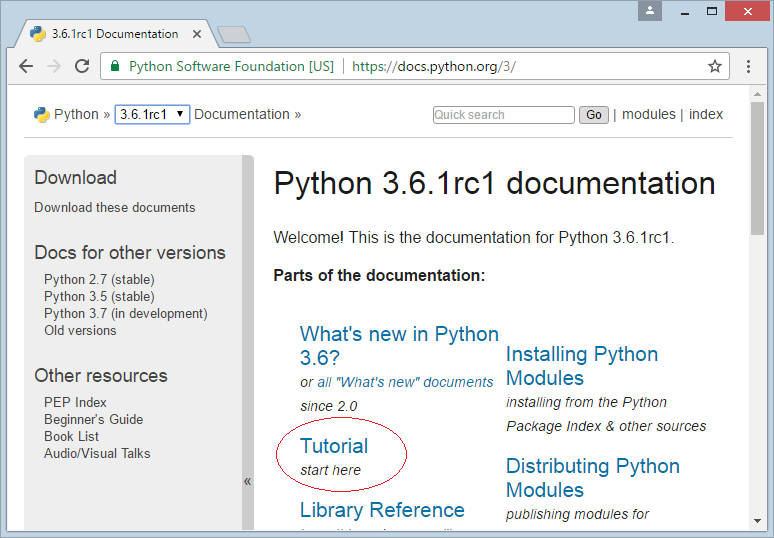Click the page scrollbar up arrow
This screenshot has height=538, width=774.
coord(757,93)
